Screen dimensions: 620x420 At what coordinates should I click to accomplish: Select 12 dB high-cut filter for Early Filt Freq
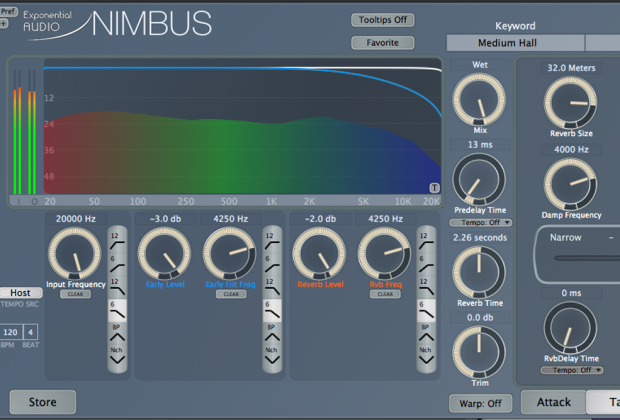pos(272,287)
